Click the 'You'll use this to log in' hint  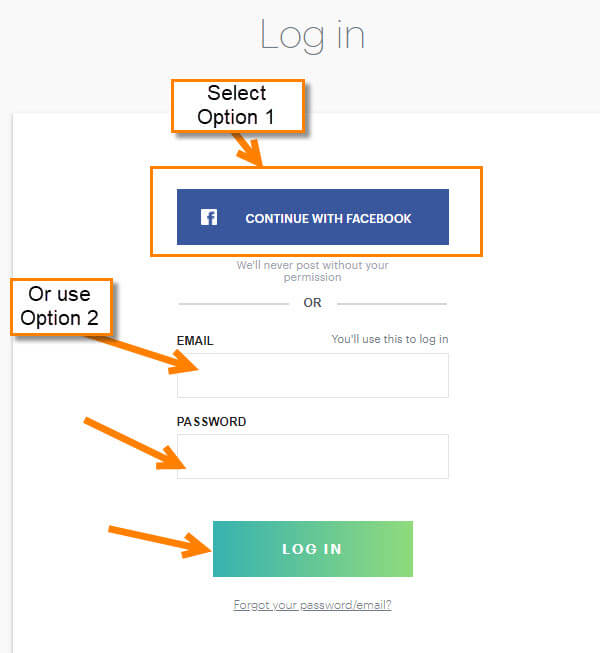390,339
